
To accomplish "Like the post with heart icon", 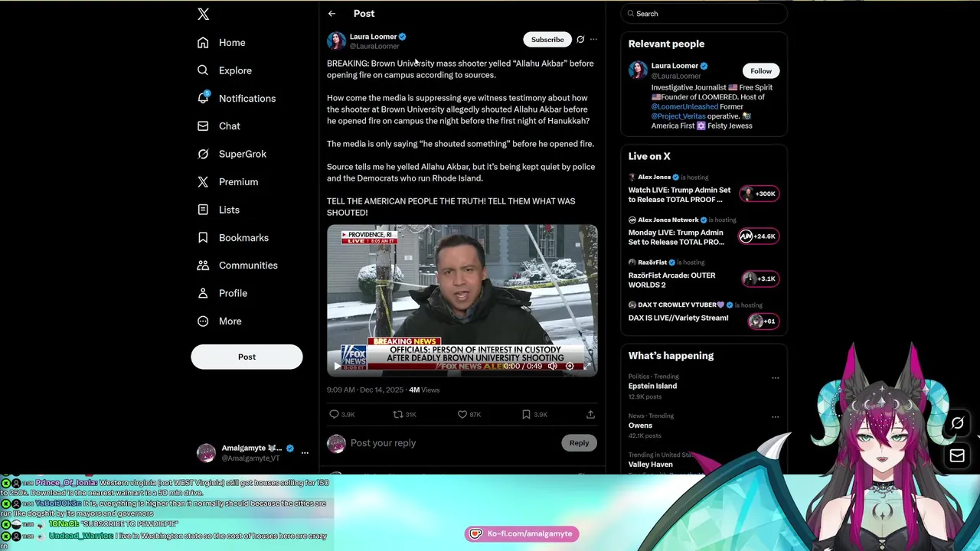I will point(462,414).
